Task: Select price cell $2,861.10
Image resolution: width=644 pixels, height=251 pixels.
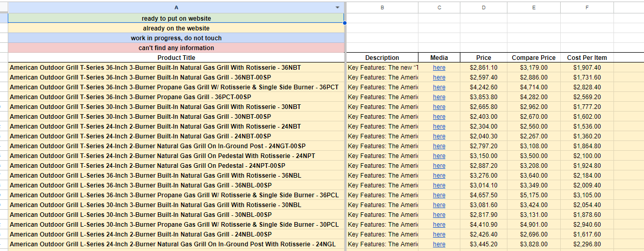Action: [x=484, y=68]
